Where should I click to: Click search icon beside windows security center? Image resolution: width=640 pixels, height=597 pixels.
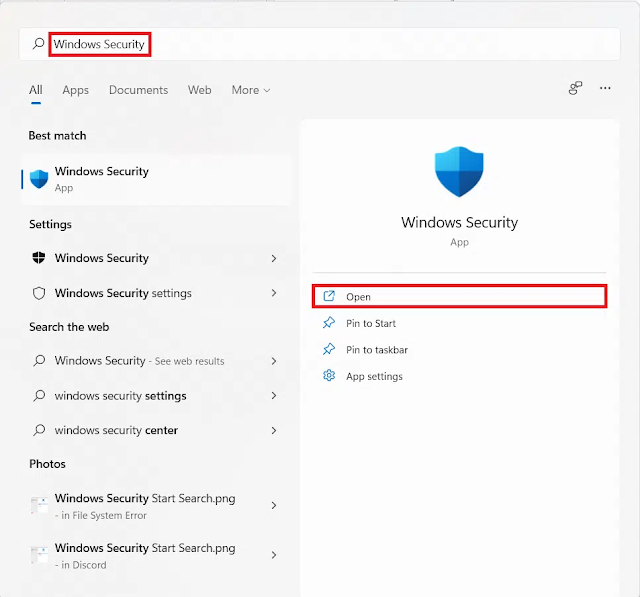pyautogui.click(x=39, y=430)
